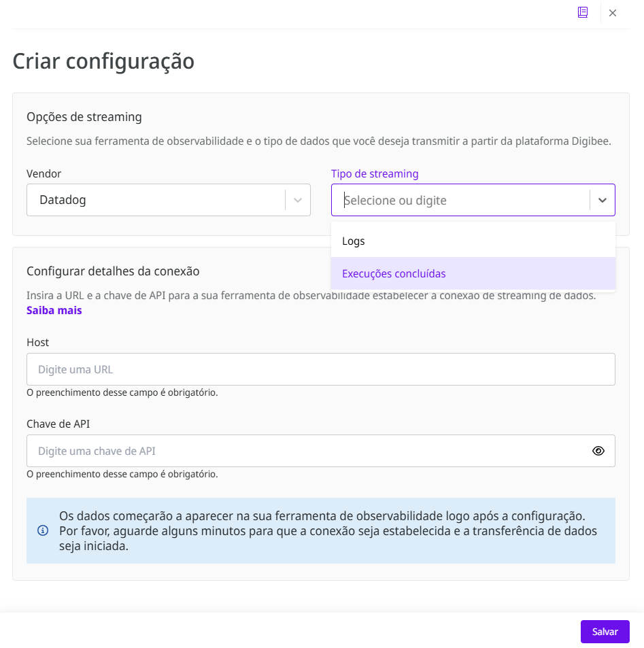Focus the Selecione ou digite search box
This screenshot has height=648, width=644.
[x=462, y=200]
